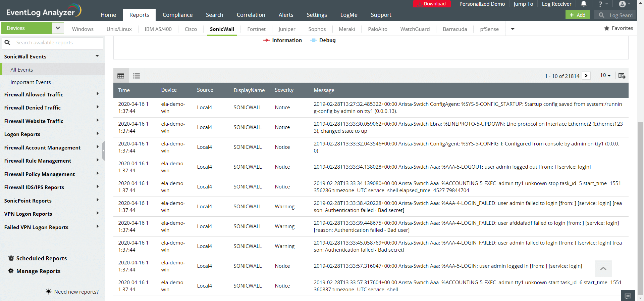Select the Unix/Linux device tab
This screenshot has width=644, height=301.
119,29
